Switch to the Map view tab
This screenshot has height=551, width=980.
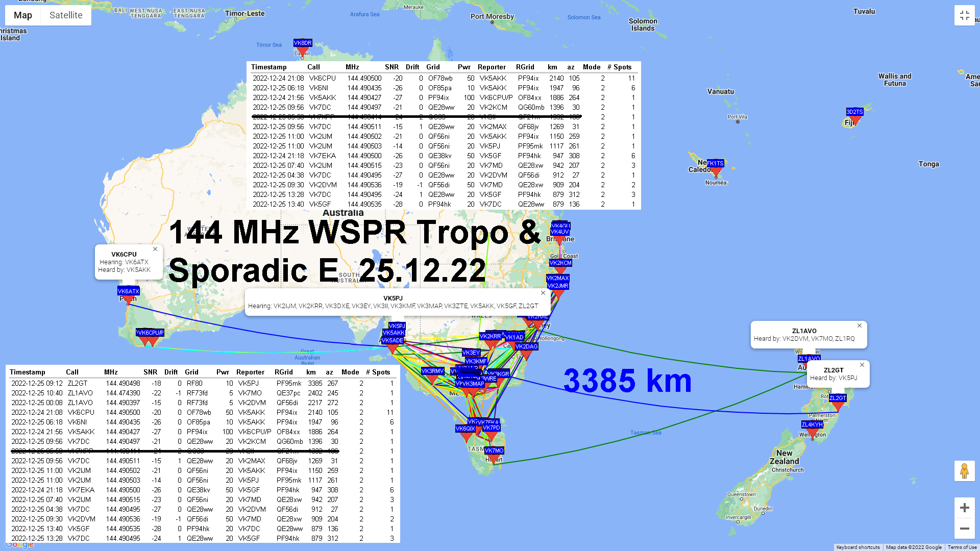click(23, 15)
